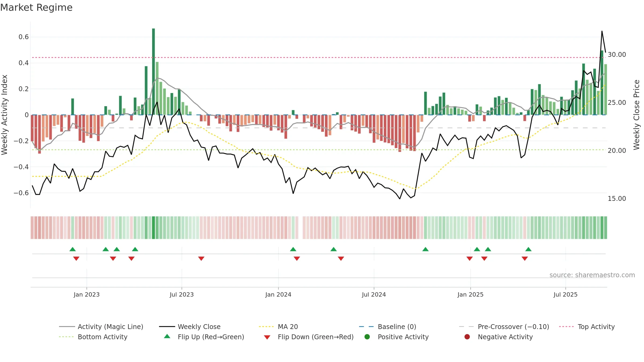644x362 pixels.
Task: Select the only Flip Up marker between Jul 2024 and Jan 2025
Action: point(425,249)
